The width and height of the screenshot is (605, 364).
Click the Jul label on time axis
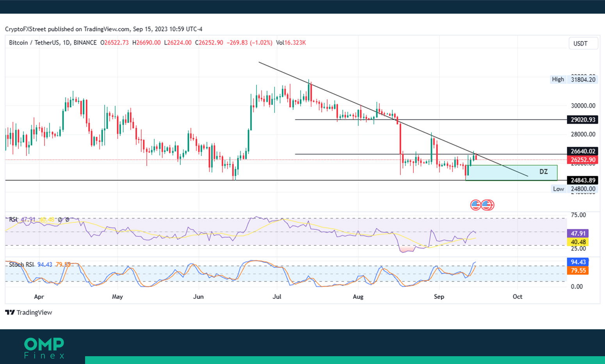[277, 297]
